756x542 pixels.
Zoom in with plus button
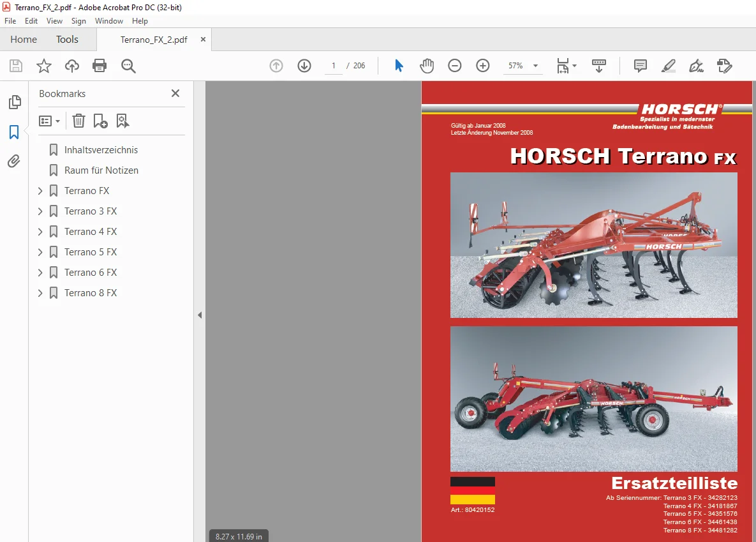click(482, 66)
